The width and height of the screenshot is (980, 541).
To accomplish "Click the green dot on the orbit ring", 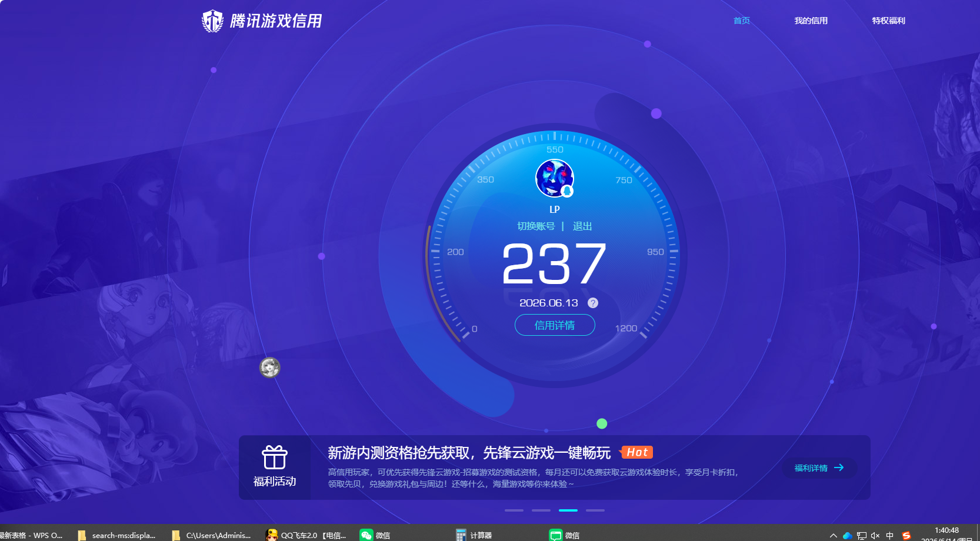I will point(602,423).
